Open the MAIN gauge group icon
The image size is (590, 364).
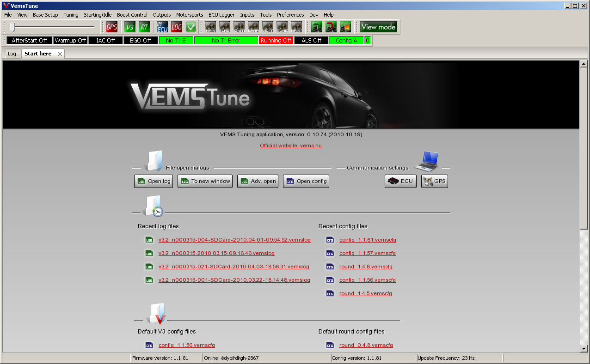(x=211, y=27)
